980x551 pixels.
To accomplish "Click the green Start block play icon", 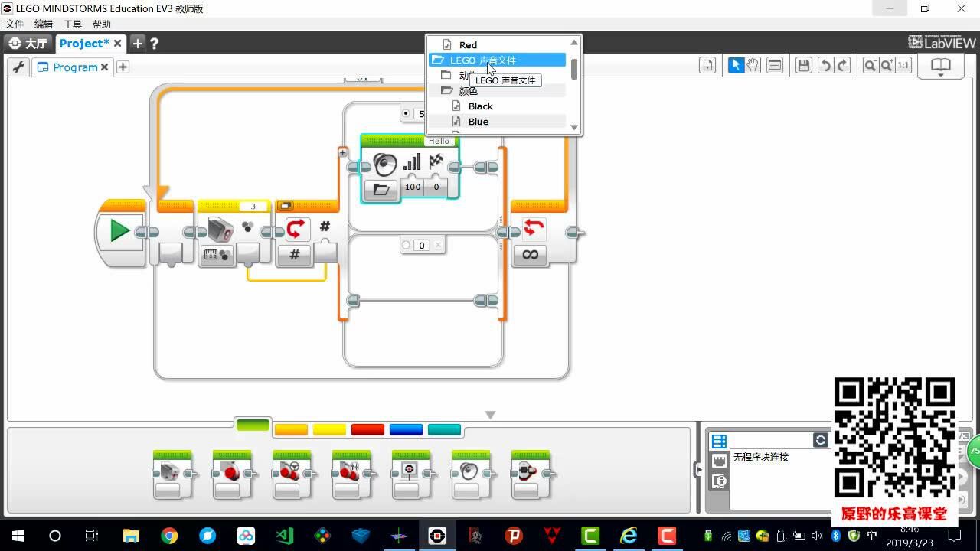I will (119, 230).
